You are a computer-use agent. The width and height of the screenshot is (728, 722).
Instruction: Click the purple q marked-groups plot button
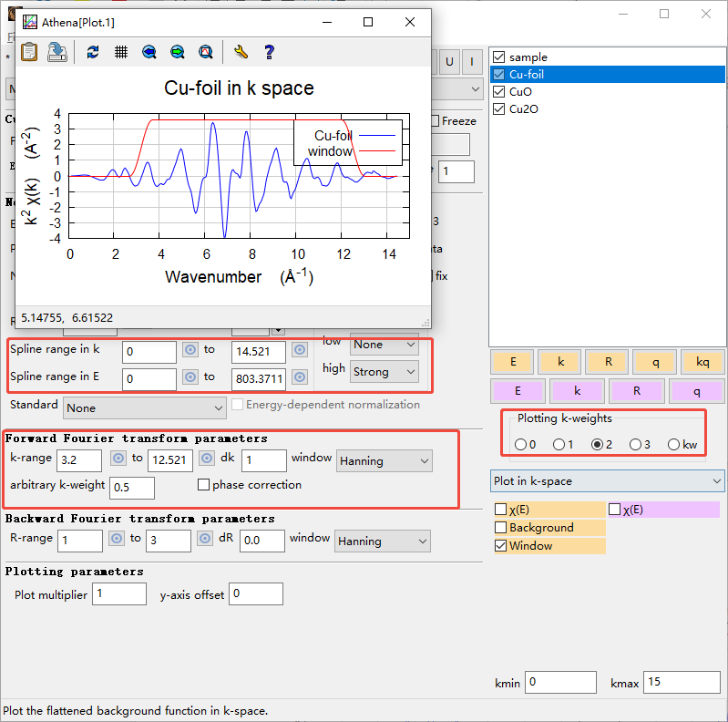(696, 391)
